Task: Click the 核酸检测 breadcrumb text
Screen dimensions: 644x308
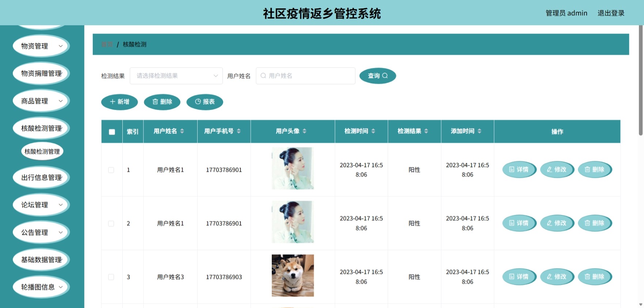Action: click(134, 45)
